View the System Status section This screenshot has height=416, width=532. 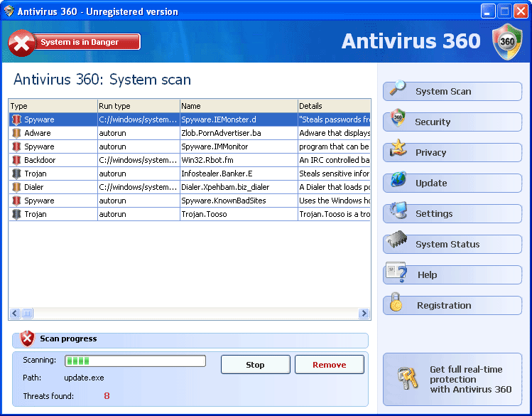tap(452, 244)
